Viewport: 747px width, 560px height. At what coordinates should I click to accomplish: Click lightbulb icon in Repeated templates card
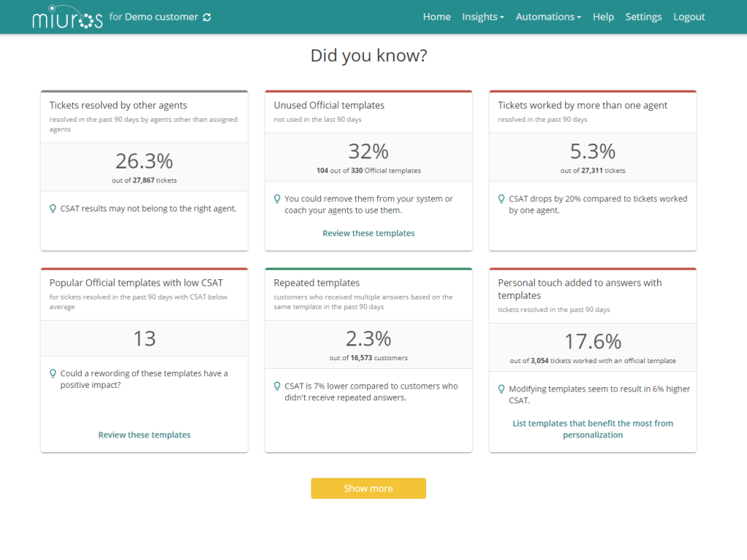(x=277, y=386)
